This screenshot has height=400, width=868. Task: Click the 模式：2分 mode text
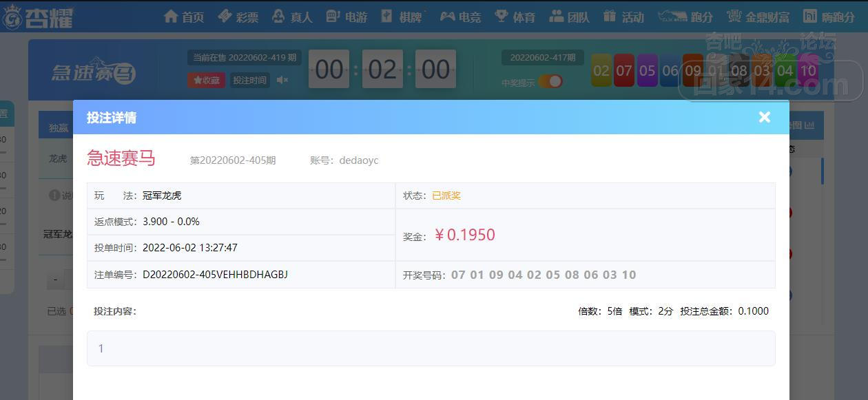pos(651,311)
